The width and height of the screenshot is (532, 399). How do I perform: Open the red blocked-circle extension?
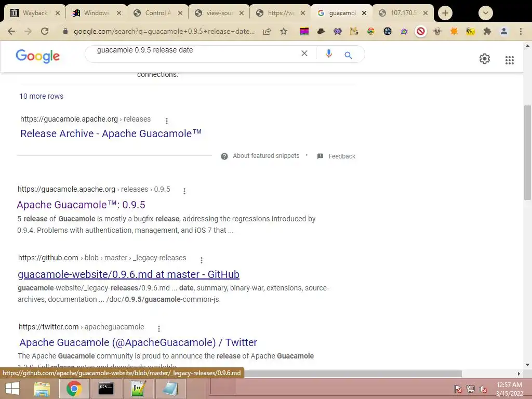pos(421,32)
